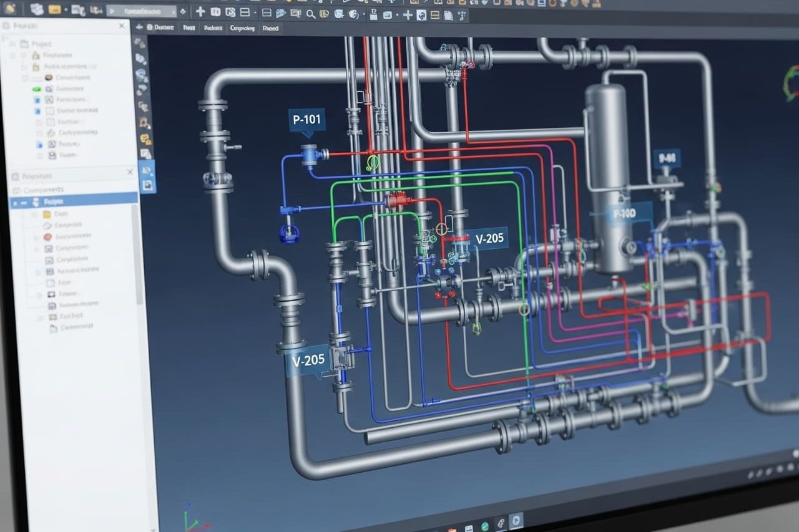Click the P-101 pump label
Screen dimensions: 799x532
tap(306, 119)
